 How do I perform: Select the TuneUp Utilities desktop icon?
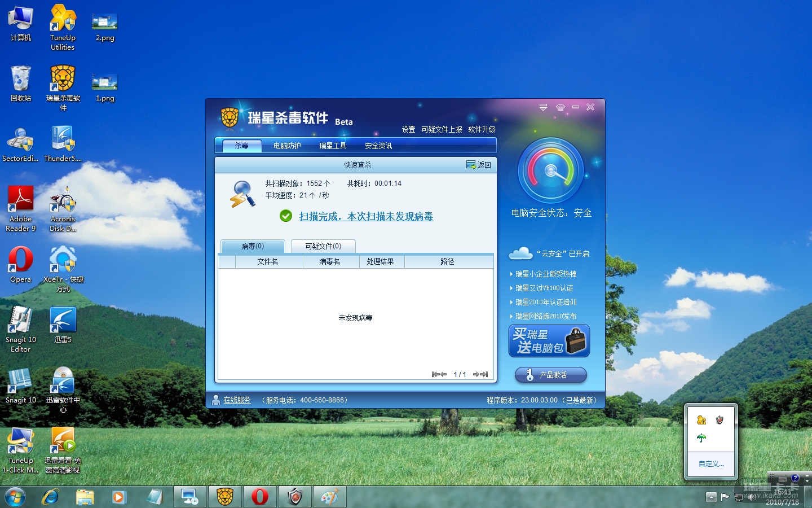click(63, 28)
